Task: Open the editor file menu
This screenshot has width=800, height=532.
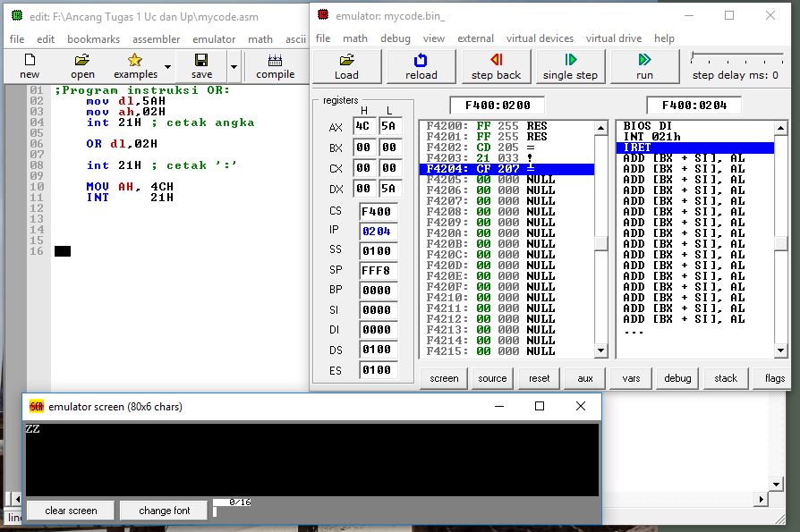Action: click(17, 39)
